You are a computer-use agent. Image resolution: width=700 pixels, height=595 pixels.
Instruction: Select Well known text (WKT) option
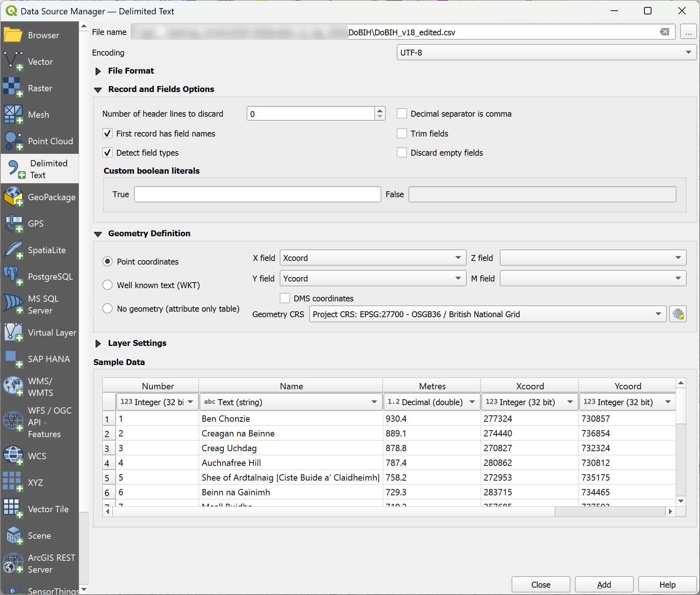click(x=107, y=285)
